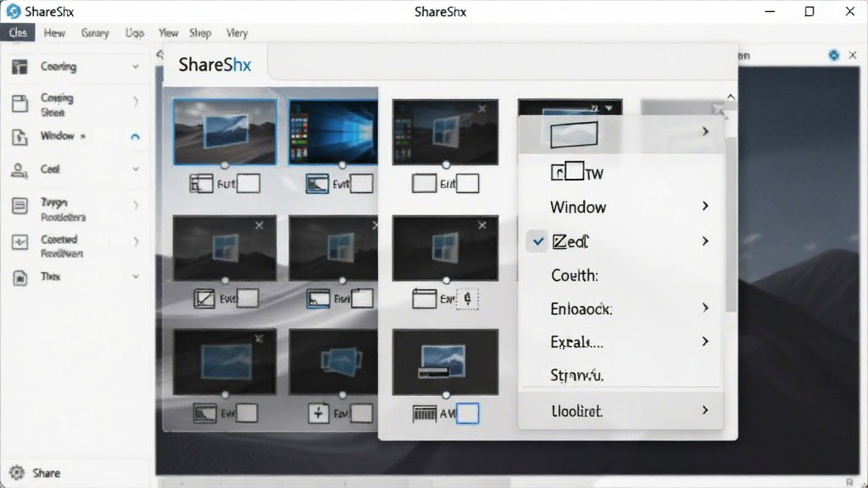Image resolution: width=868 pixels, height=488 pixels.
Task: Select the Stranvu menu entry
Action: (x=621, y=375)
